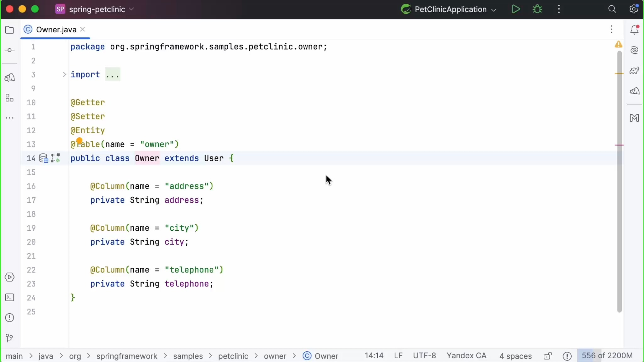
Task: Click the Owner class breadcrumb
Action: pos(321,356)
